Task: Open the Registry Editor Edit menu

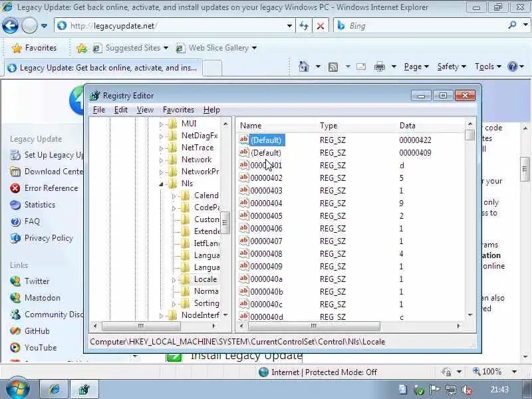Action: [121, 110]
